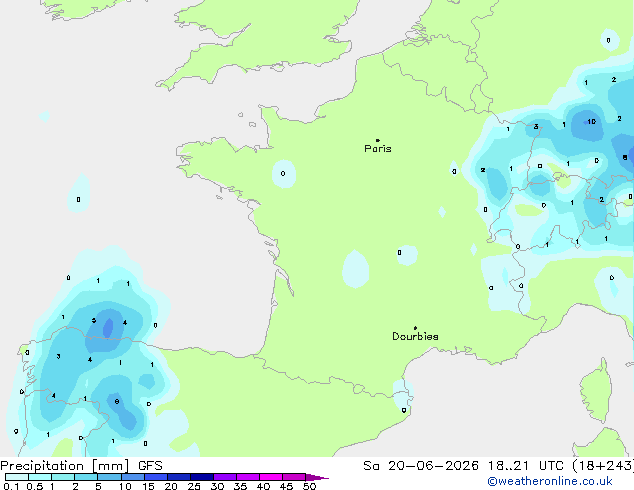This screenshot has height=490, width=634.
Task: Click the '(18+243)' forecast offset text
Action: tap(603, 466)
